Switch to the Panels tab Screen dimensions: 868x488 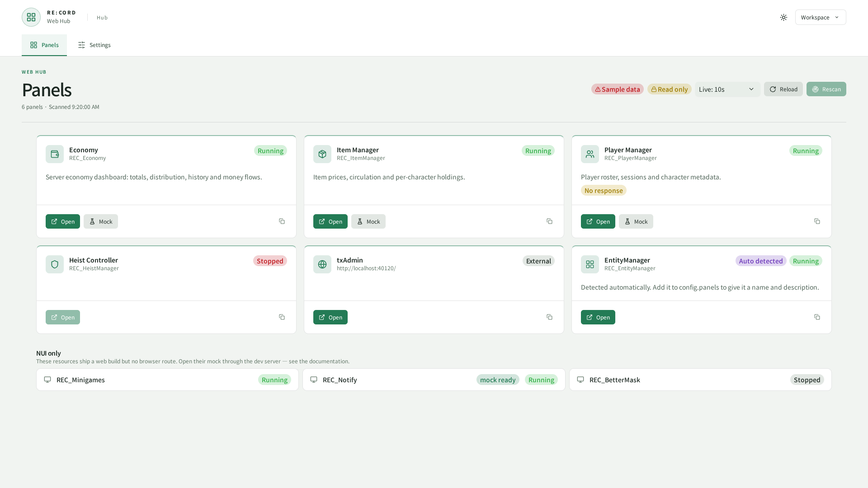pos(44,45)
